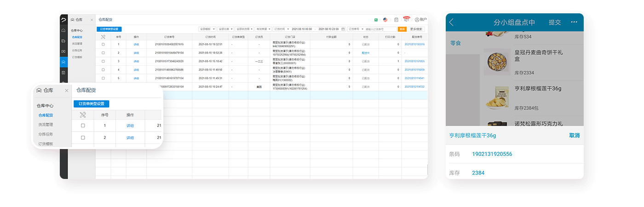644x207 pixels.
Task: Expand the 全部模板 template dropdown
Action: point(206,29)
